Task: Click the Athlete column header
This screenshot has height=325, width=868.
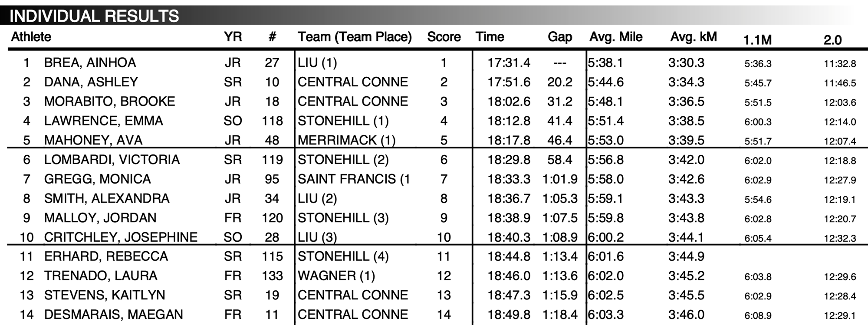Action: click(31, 37)
